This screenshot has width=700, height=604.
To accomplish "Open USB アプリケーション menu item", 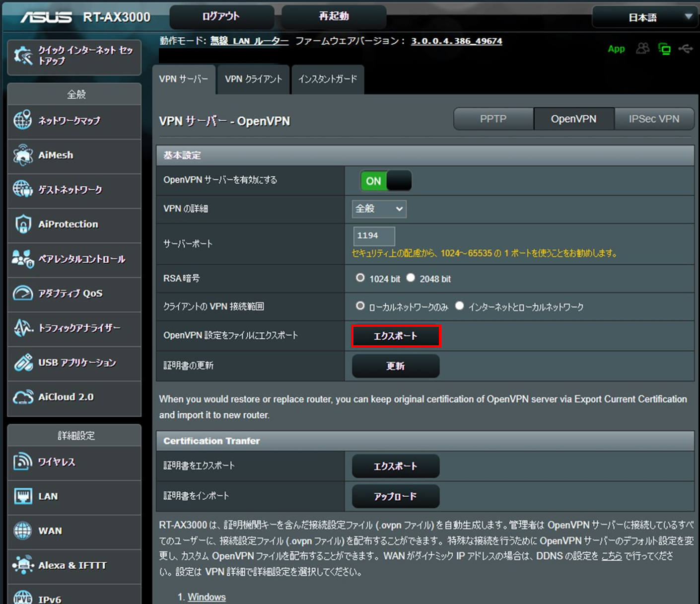I will tap(74, 364).
